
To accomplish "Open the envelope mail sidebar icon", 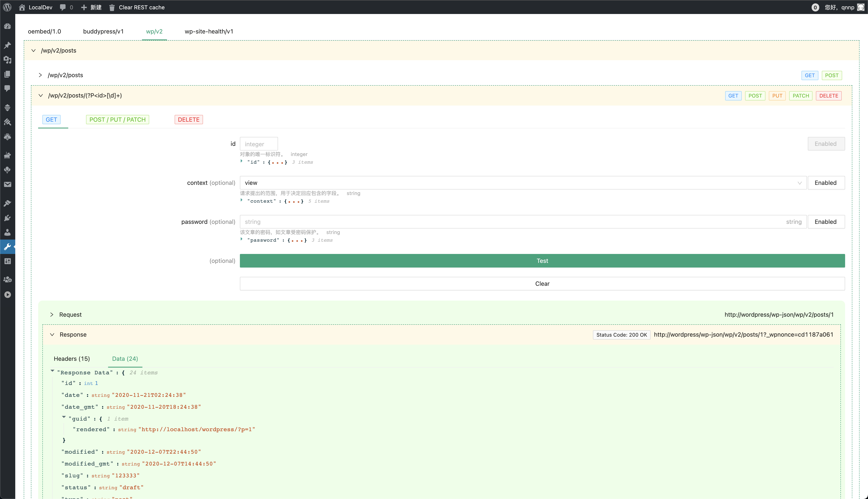I will (x=7, y=184).
